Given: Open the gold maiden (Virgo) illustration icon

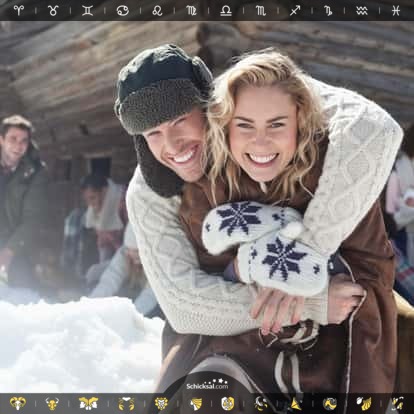Looking at the screenshot, I should (x=196, y=403).
